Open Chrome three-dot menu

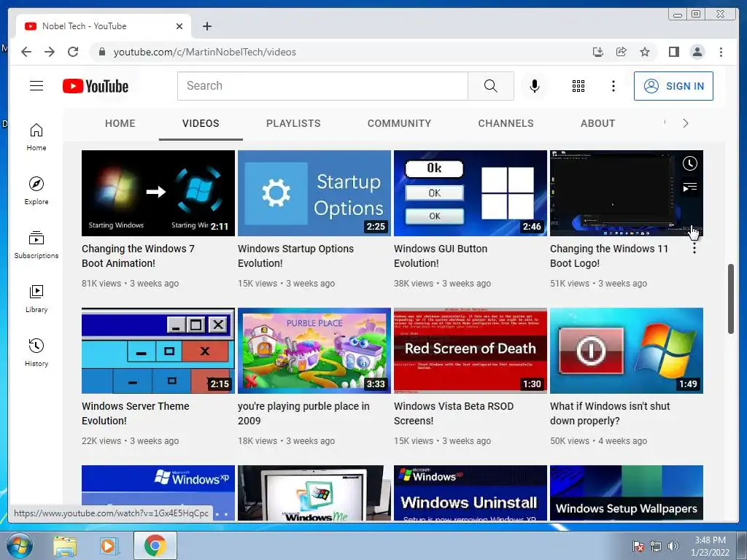coord(721,52)
